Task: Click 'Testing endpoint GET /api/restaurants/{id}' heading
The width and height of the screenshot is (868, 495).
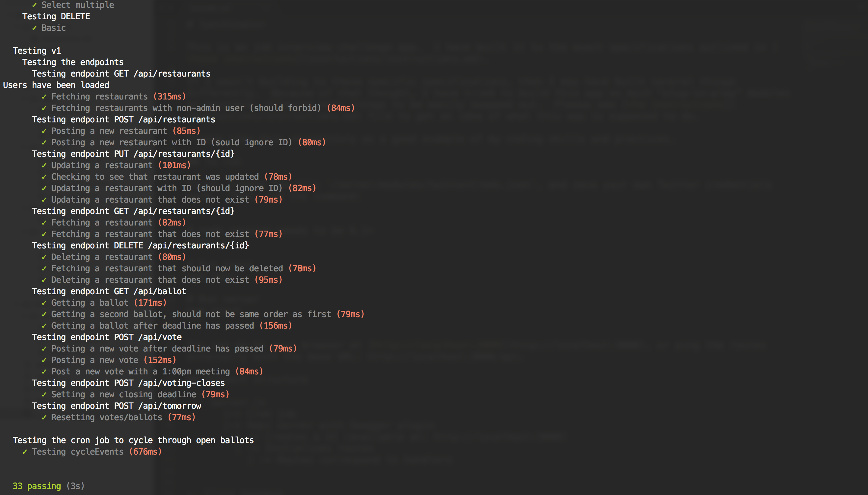Action: coord(133,211)
